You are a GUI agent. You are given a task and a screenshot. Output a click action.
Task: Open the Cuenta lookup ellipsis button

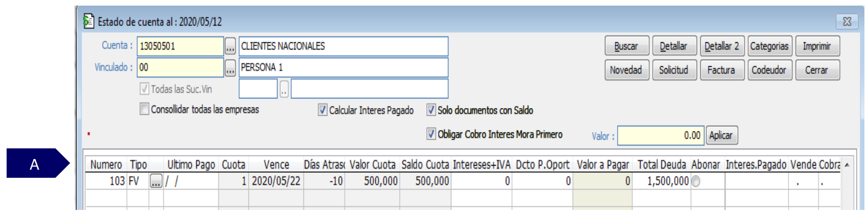click(230, 46)
